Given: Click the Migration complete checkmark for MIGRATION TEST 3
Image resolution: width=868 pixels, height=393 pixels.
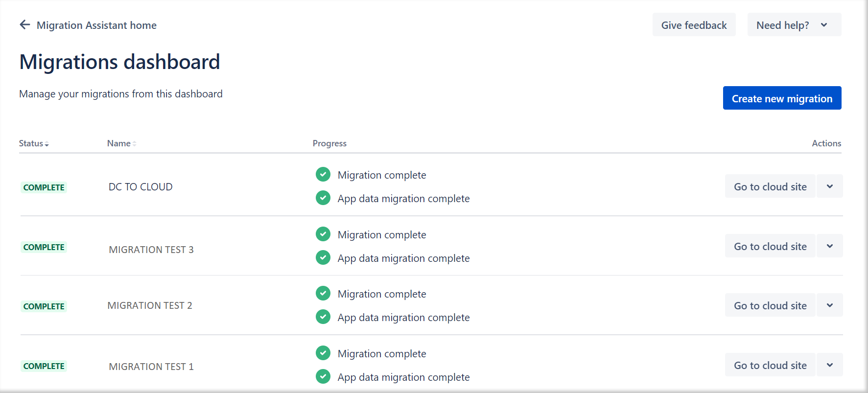Looking at the screenshot, I should pyautogui.click(x=323, y=234).
